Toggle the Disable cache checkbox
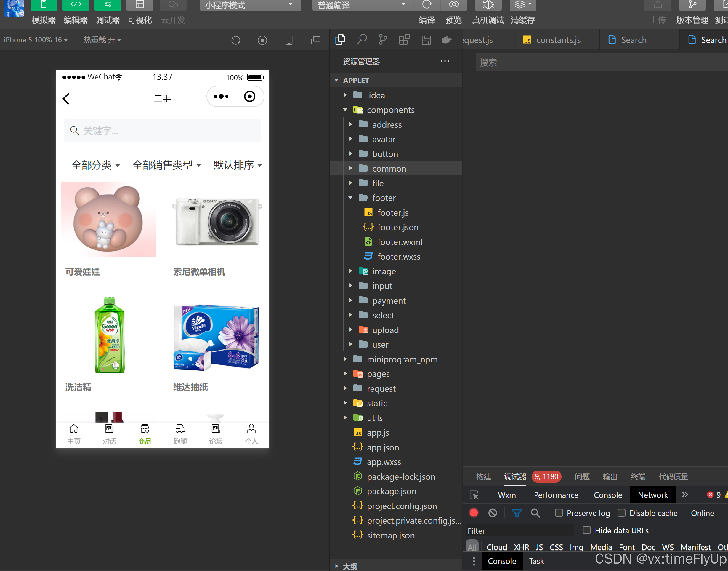This screenshot has height=571, width=728. [x=621, y=513]
